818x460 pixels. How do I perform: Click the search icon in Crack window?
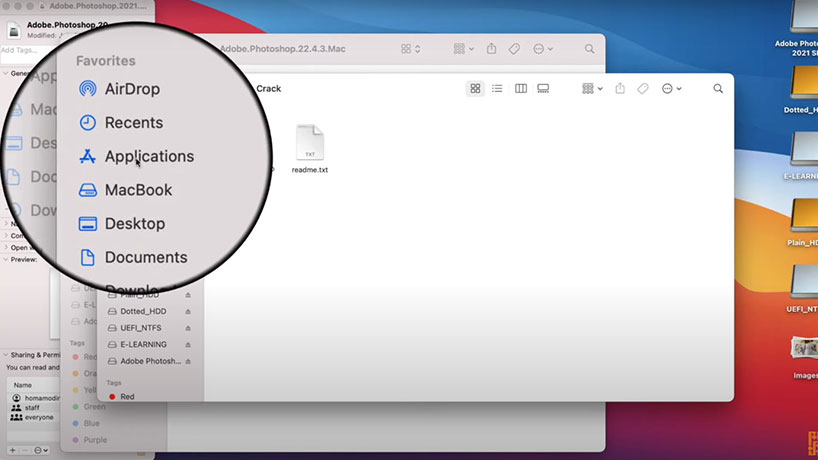(x=718, y=89)
